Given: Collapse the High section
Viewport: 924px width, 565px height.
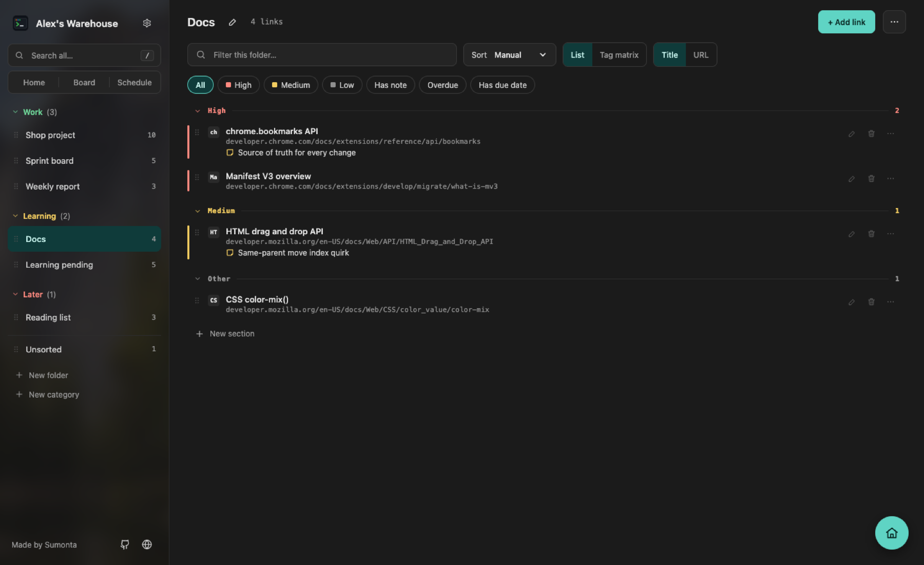Looking at the screenshot, I should pyautogui.click(x=198, y=111).
